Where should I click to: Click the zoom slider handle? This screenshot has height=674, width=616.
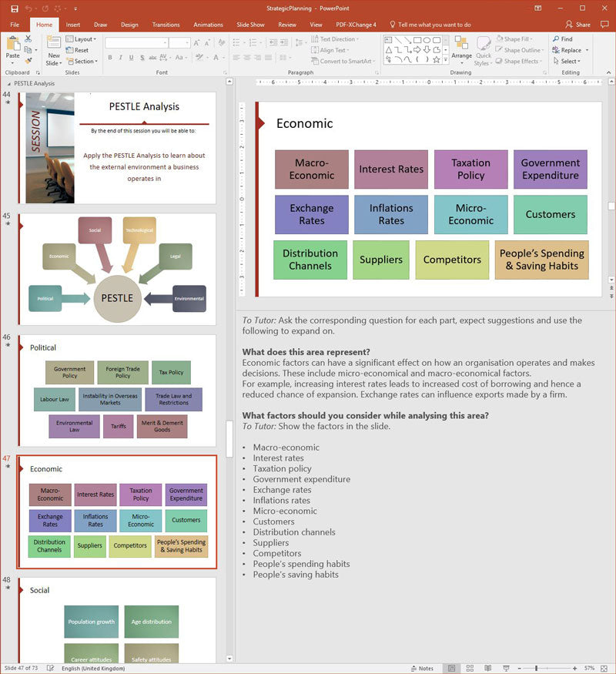tap(536, 669)
